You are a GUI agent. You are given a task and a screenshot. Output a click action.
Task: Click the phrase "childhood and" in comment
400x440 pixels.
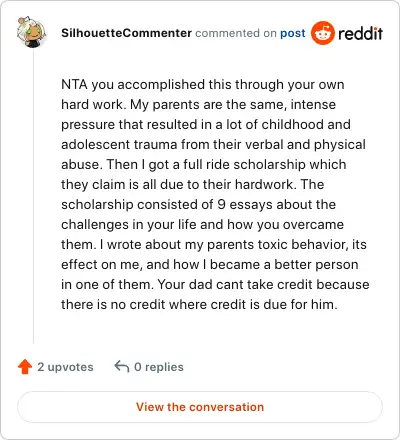click(x=306, y=125)
